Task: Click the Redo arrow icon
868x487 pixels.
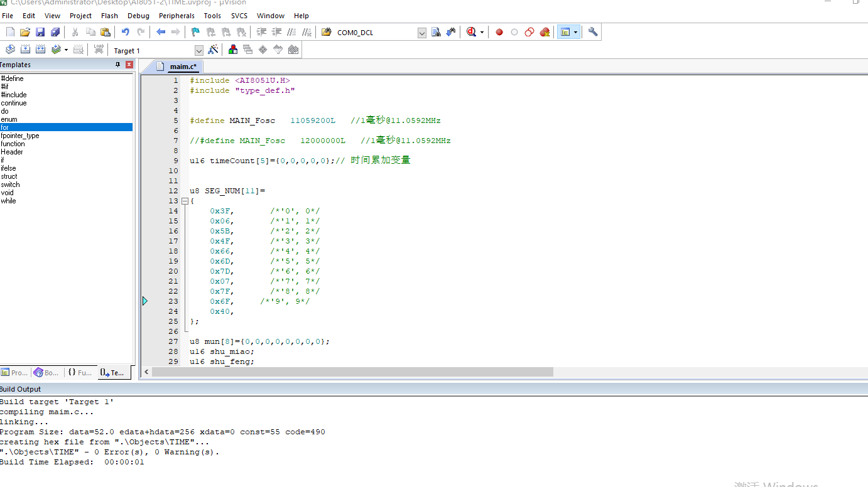Action: (141, 32)
